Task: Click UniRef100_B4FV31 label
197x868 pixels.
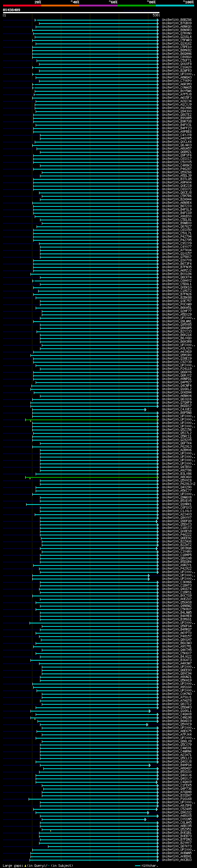Action: tap(177, 125)
